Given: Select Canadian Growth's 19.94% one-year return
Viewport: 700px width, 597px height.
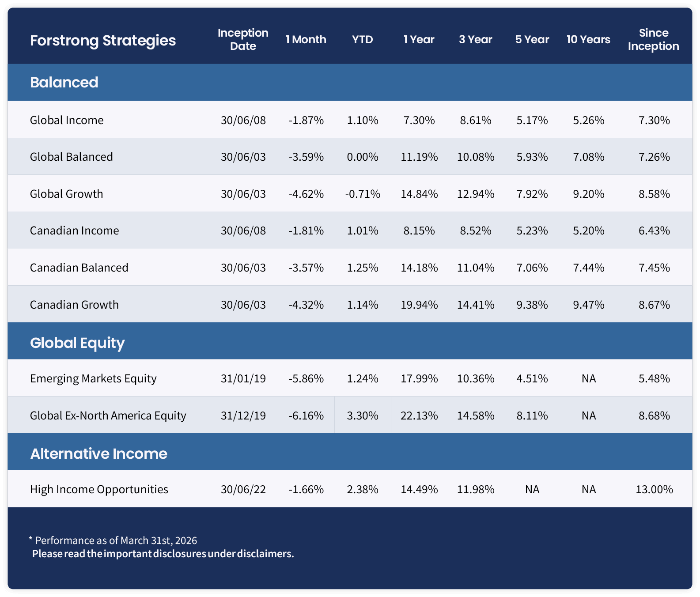Looking at the screenshot, I should pyautogui.click(x=419, y=305).
